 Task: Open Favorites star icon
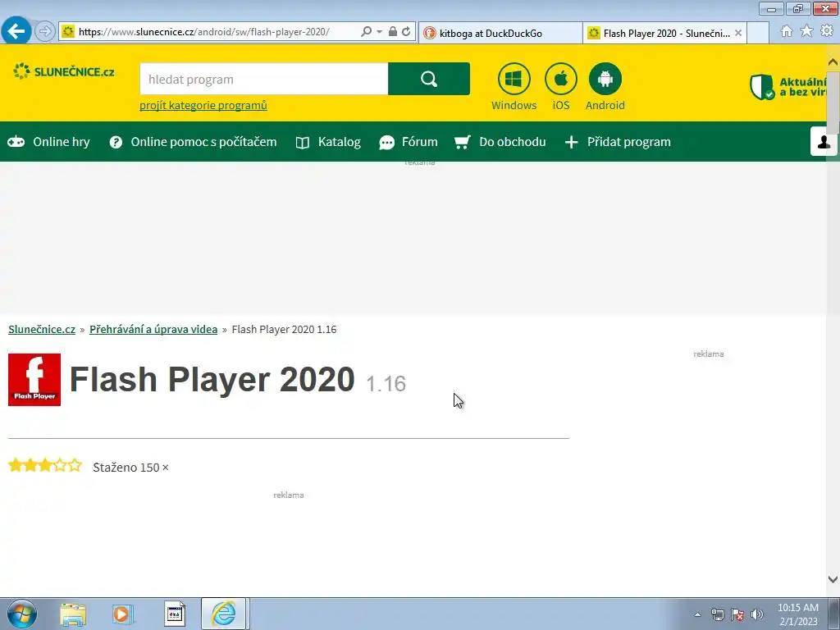806,31
